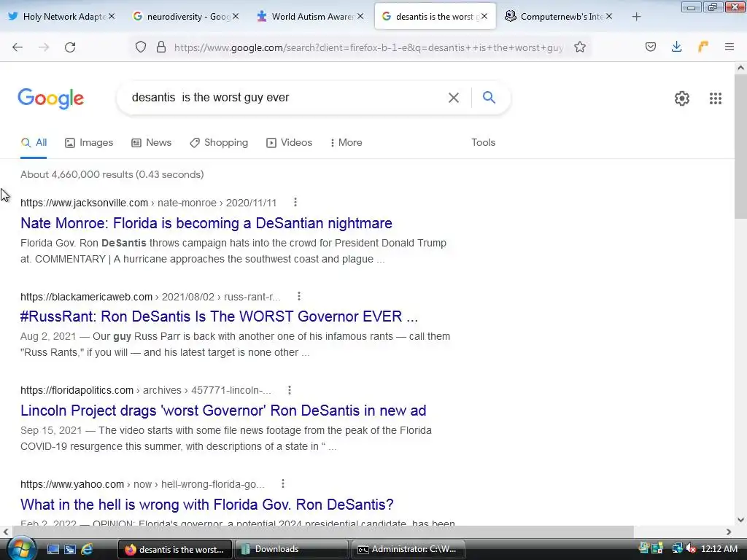The height and width of the screenshot is (560, 747).
Task: Click Show Desktop in quick launch
Action: click(53, 549)
